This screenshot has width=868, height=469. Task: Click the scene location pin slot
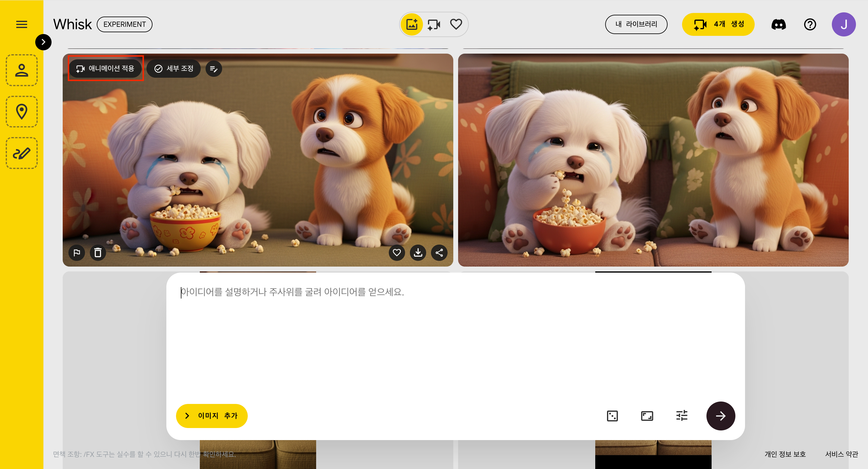coord(22,111)
